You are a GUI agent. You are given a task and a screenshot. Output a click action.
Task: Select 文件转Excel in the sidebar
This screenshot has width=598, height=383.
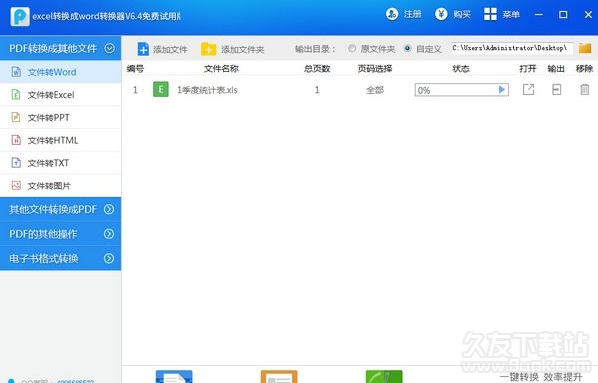pyautogui.click(x=61, y=95)
